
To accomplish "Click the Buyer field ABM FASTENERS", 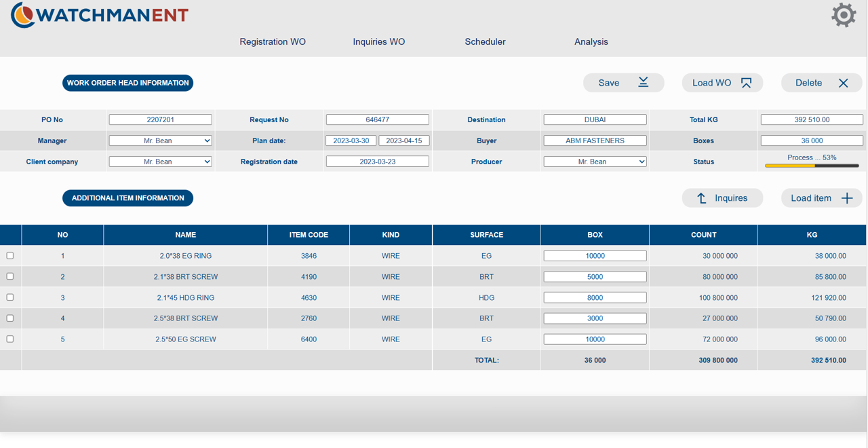I will (x=595, y=141).
